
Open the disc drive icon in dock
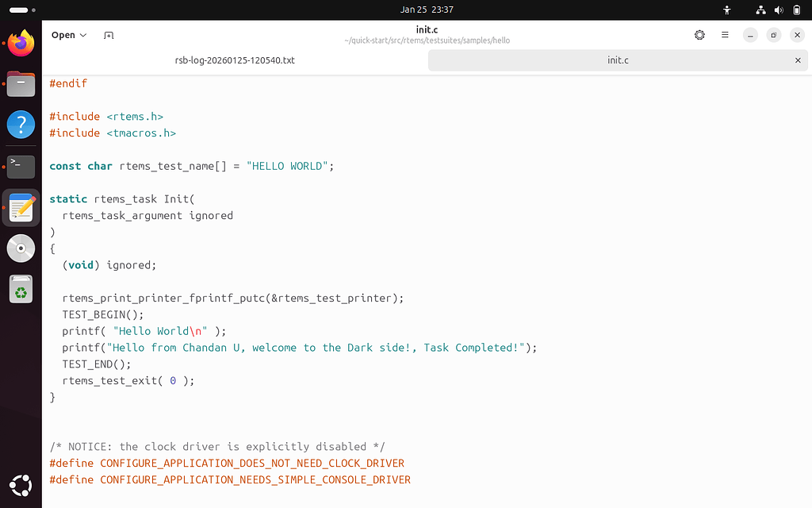21,248
